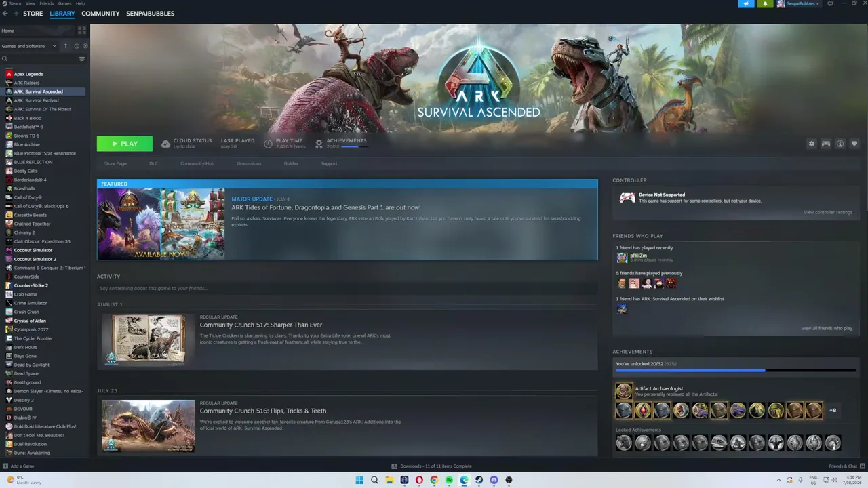Open Community Crunch 517 news thumbnail
868x488 pixels.
pyautogui.click(x=148, y=340)
